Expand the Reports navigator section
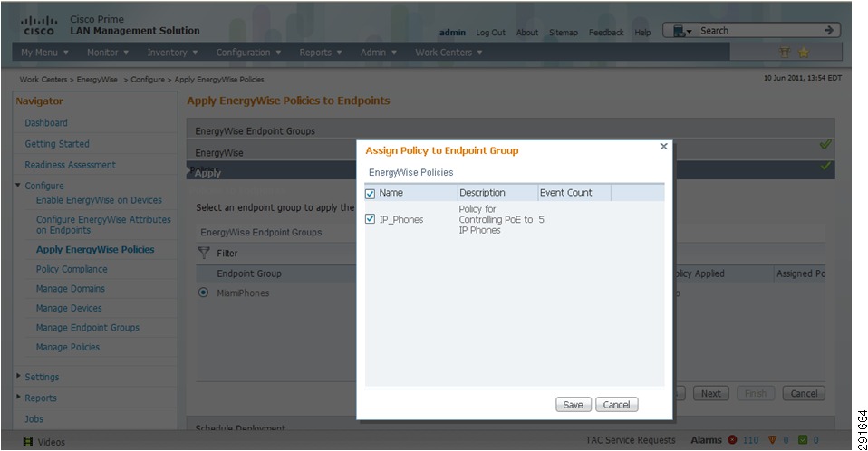868x451 pixels. click(18, 397)
